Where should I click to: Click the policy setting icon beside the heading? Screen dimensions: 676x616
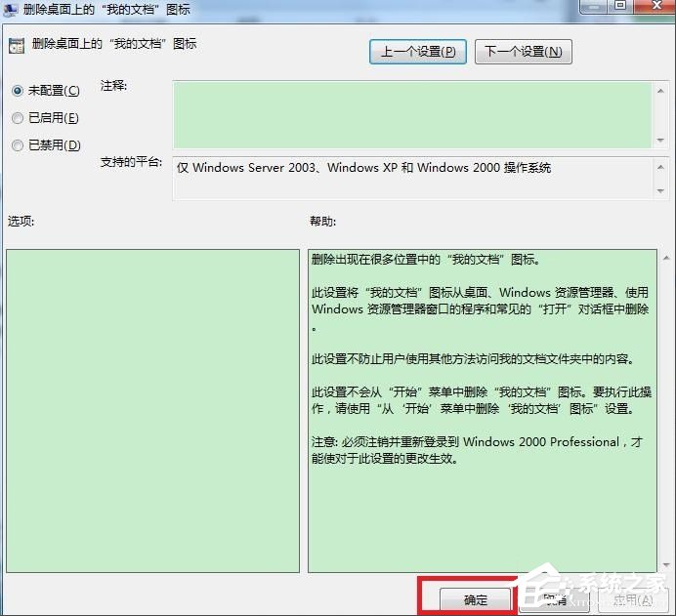[15, 45]
